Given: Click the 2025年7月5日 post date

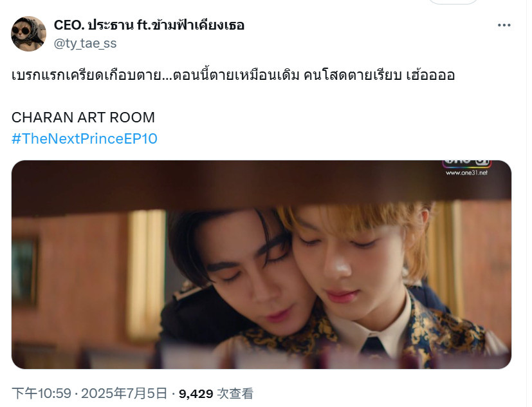Looking at the screenshot, I should point(124,393).
